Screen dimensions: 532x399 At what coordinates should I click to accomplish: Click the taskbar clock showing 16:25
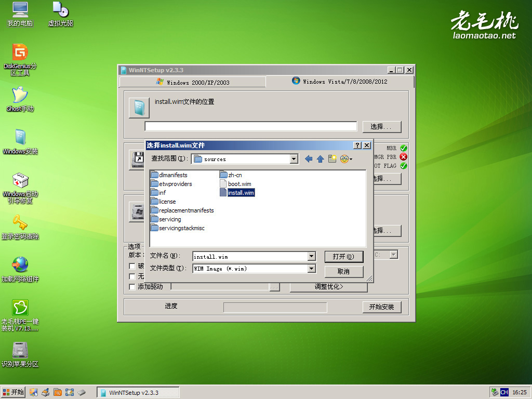coord(520,393)
